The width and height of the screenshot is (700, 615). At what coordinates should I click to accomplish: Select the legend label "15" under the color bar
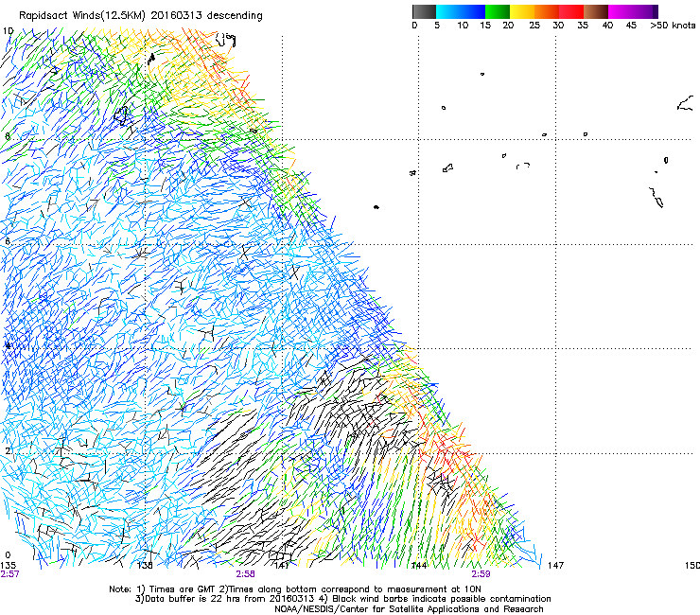[485, 26]
